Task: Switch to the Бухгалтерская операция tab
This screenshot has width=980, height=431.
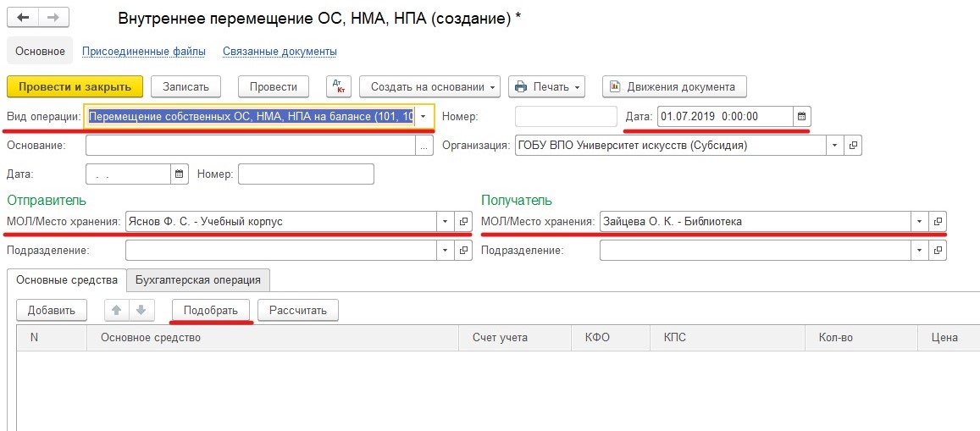Action: (x=198, y=279)
